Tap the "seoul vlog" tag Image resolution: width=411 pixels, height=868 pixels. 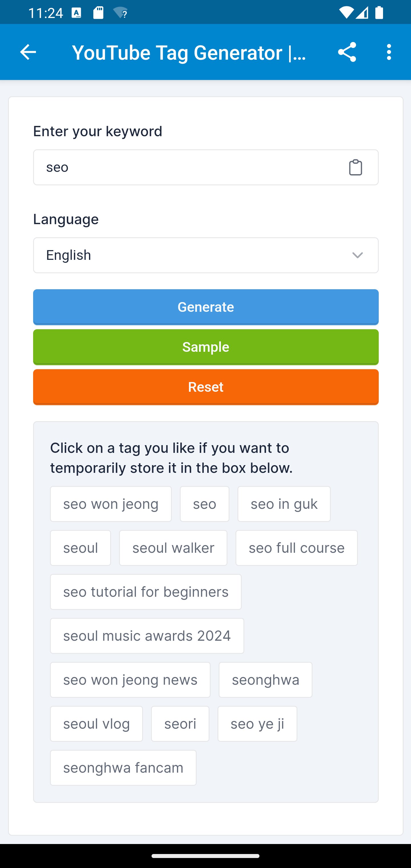tap(96, 724)
